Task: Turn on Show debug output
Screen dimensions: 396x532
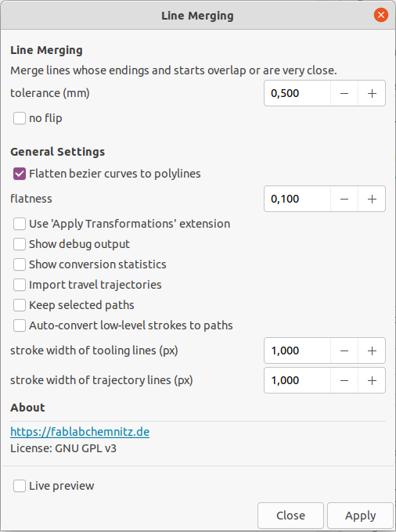Action: [20, 244]
